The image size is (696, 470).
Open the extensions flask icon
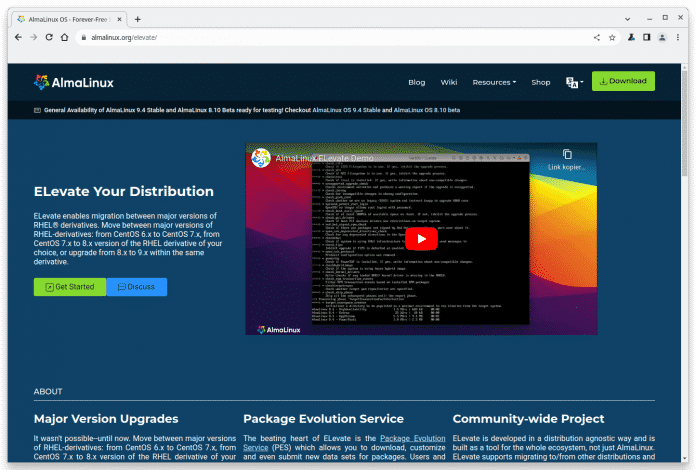click(x=631, y=38)
